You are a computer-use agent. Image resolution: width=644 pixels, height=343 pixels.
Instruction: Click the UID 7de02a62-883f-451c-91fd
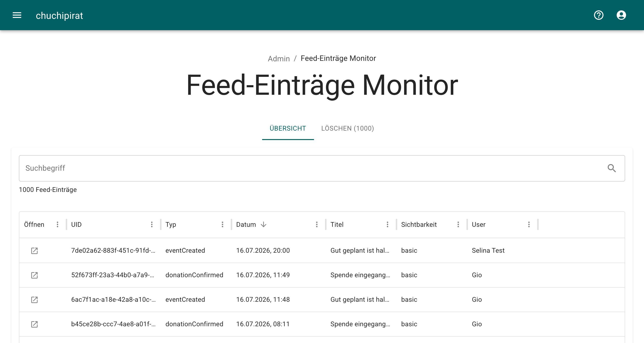[x=113, y=251]
